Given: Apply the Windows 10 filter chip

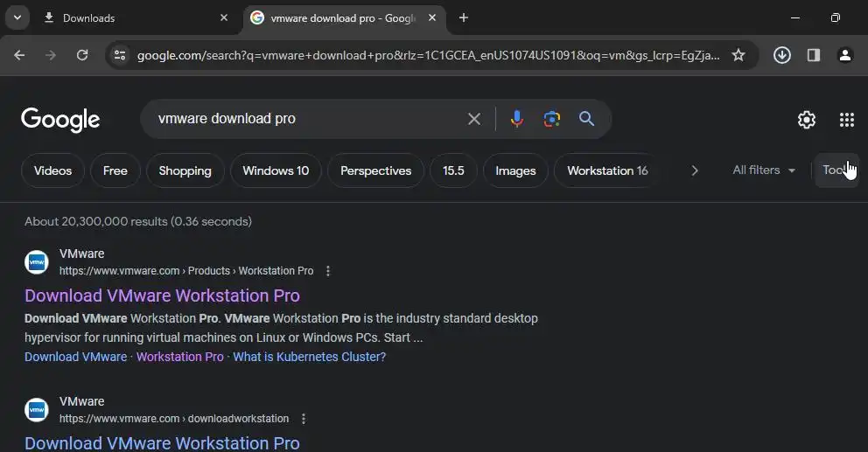Looking at the screenshot, I should 276,170.
